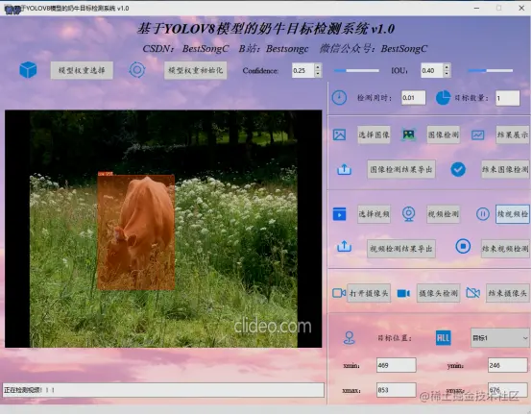532x415 pixels.
Task: Click the highlighted 续视频检 button
Action: pyautogui.click(x=513, y=214)
